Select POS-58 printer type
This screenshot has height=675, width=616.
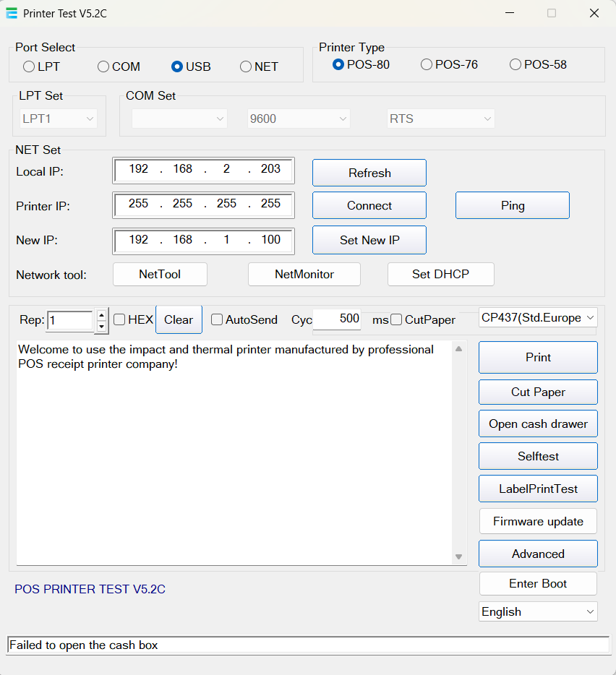(x=516, y=64)
